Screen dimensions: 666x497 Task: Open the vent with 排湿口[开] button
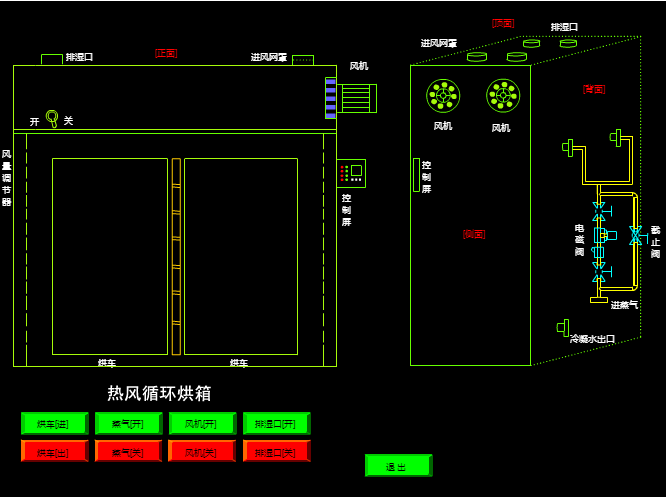coord(277,424)
